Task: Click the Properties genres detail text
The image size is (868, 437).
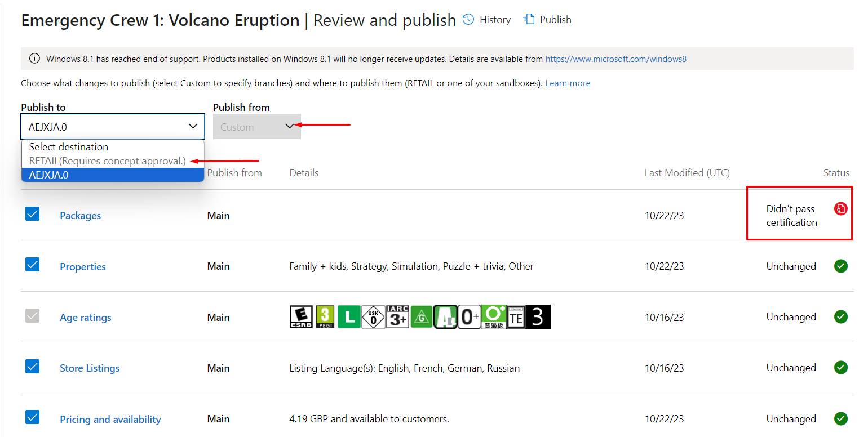Action: 411,266
